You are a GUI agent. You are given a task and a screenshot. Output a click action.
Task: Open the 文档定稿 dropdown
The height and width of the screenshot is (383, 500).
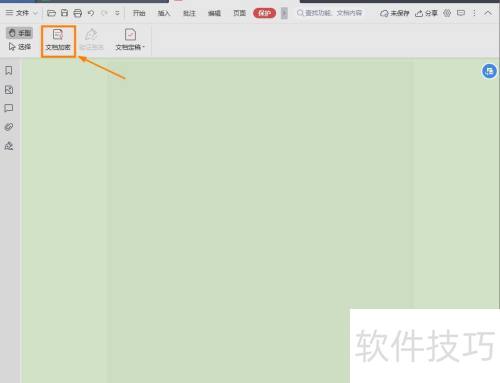click(x=130, y=40)
